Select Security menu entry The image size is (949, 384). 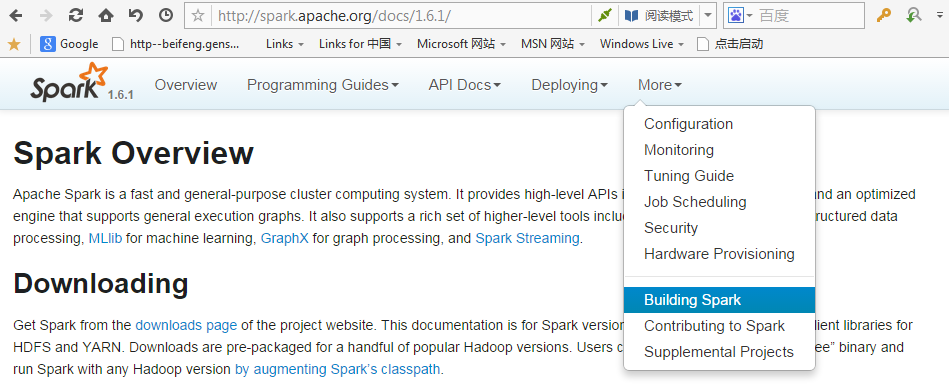pos(720,228)
